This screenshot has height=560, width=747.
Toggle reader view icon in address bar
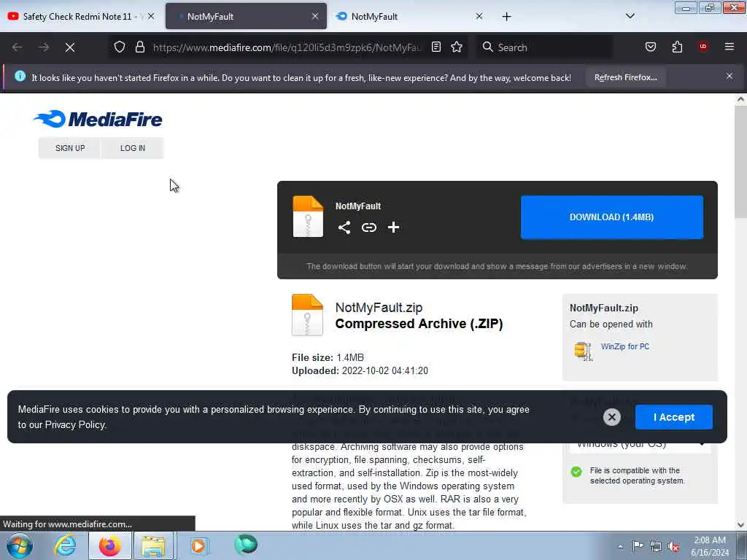point(436,47)
